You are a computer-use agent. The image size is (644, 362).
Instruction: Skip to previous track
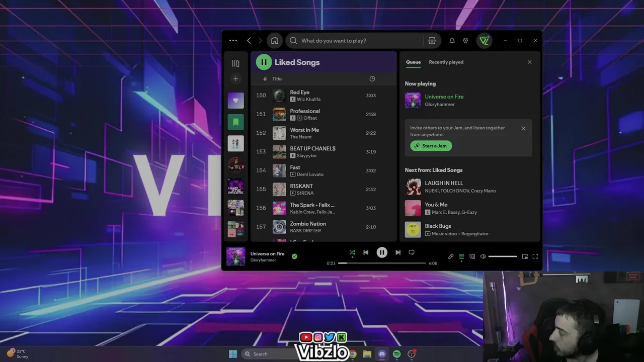tap(366, 252)
